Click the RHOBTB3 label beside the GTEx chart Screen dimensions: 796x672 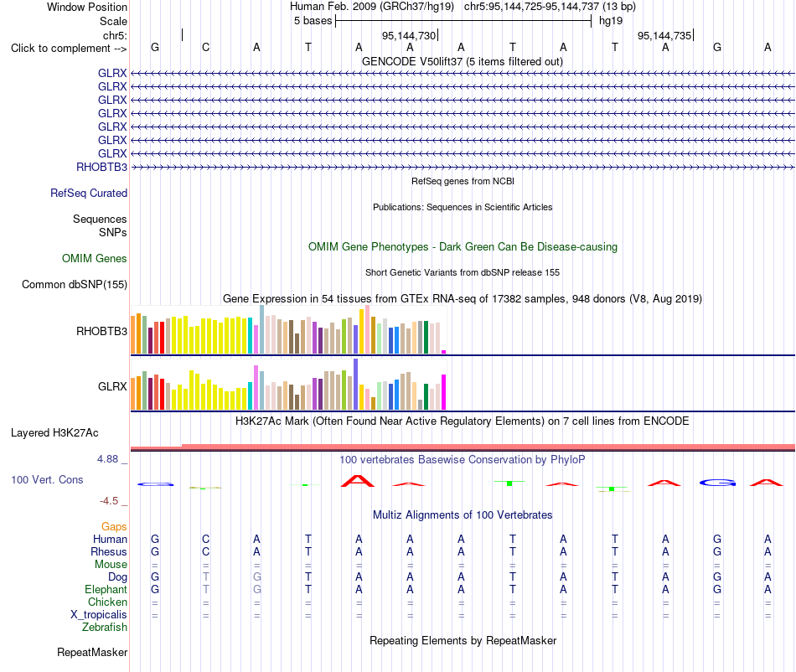tap(101, 332)
